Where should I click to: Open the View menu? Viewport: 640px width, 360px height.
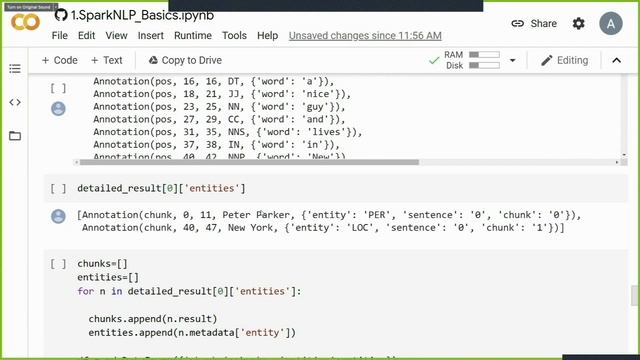pyautogui.click(x=116, y=36)
